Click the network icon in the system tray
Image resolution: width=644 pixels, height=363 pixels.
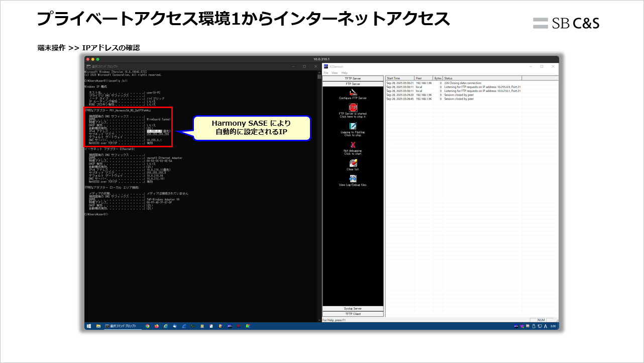(x=540, y=326)
